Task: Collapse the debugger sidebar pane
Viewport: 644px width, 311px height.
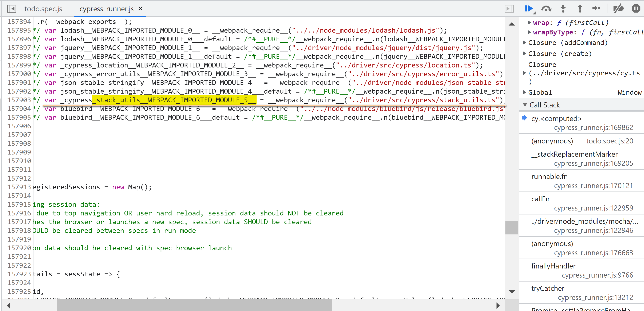Action: pos(509,9)
